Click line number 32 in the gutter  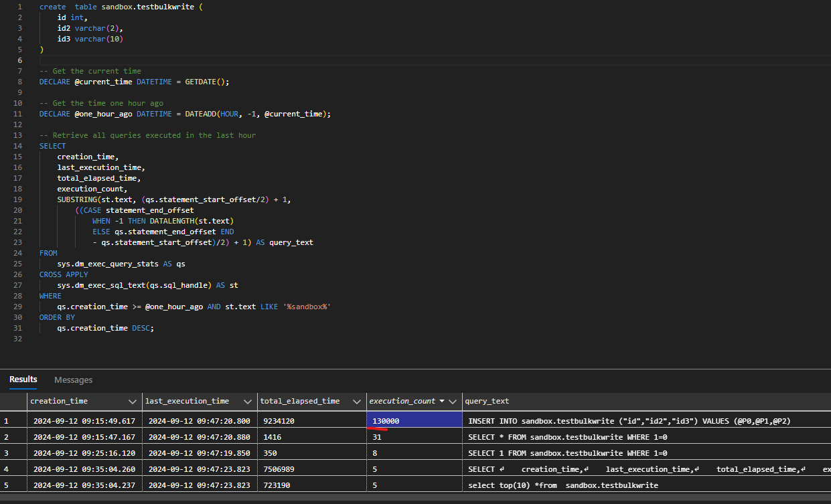(x=17, y=339)
